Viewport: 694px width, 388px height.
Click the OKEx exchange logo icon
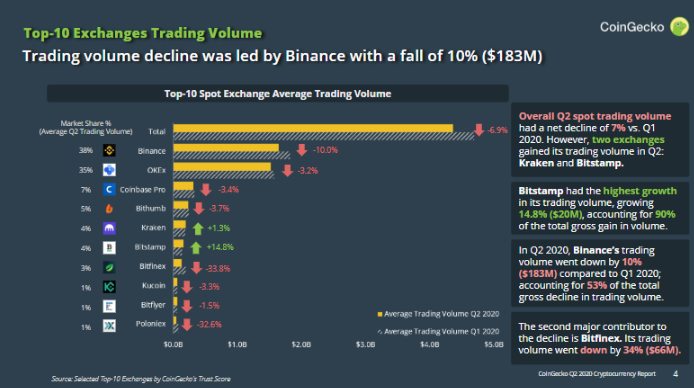[109, 170]
